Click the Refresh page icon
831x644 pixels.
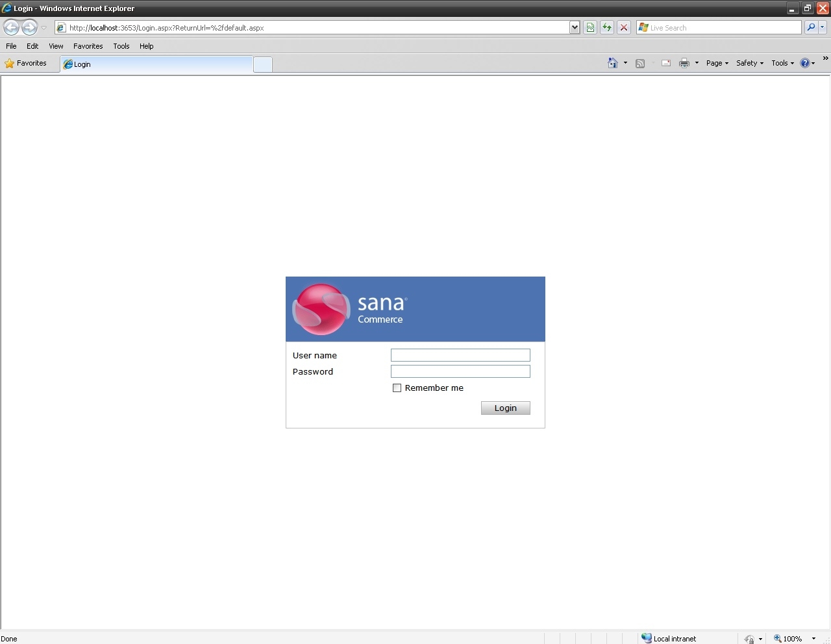click(607, 27)
